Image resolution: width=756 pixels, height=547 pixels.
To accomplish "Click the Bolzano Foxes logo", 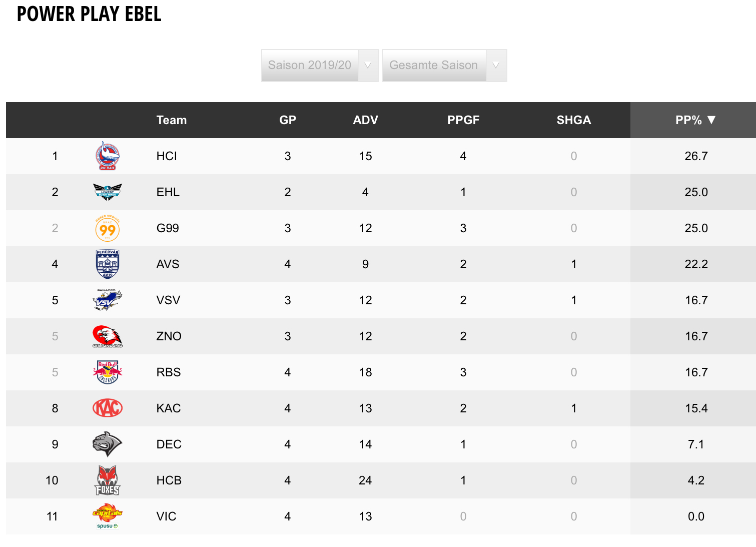I will pos(108,480).
